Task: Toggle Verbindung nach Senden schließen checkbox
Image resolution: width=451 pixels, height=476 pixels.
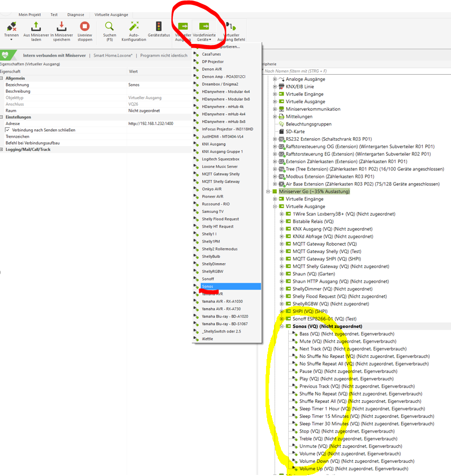Action: (7, 130)
